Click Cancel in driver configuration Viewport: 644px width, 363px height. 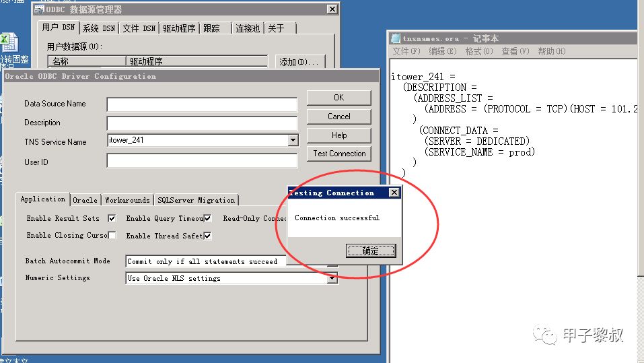point(339,117)
